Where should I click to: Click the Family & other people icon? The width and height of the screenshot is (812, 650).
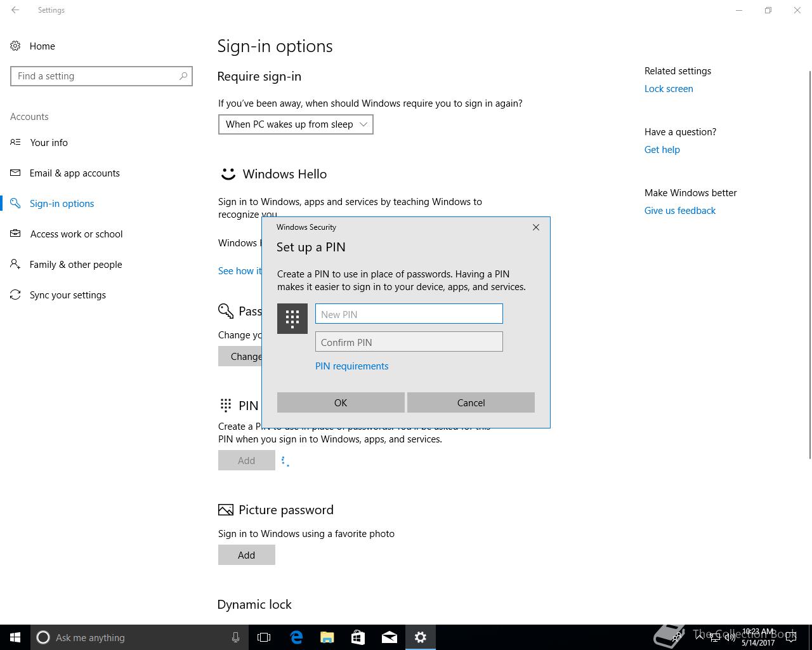pos(15,264)
